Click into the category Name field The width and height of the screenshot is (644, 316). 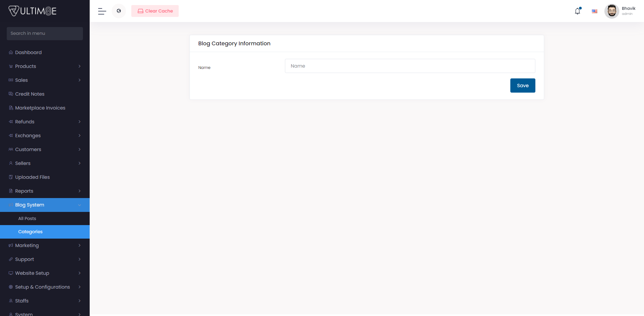click(x=409, y=66)
